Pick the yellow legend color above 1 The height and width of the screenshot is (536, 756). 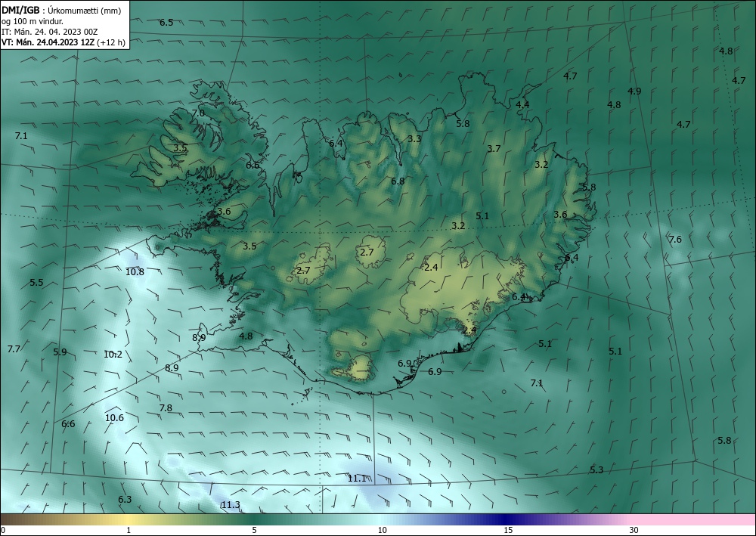point(129,519)
